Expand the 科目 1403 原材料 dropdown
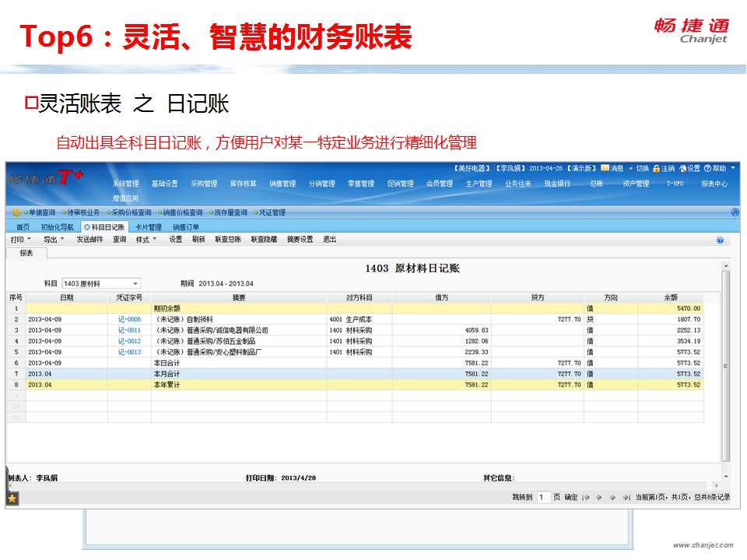Viewport: 747px width, 560px height. (135, 284)
